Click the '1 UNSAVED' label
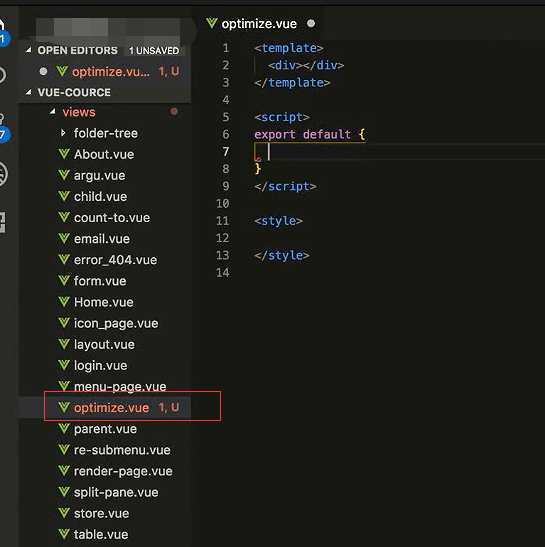 coord(154,51)
